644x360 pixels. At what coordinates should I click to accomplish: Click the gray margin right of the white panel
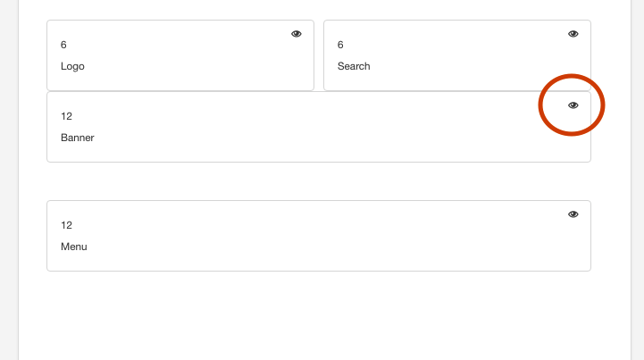click(x=638, y=180)
